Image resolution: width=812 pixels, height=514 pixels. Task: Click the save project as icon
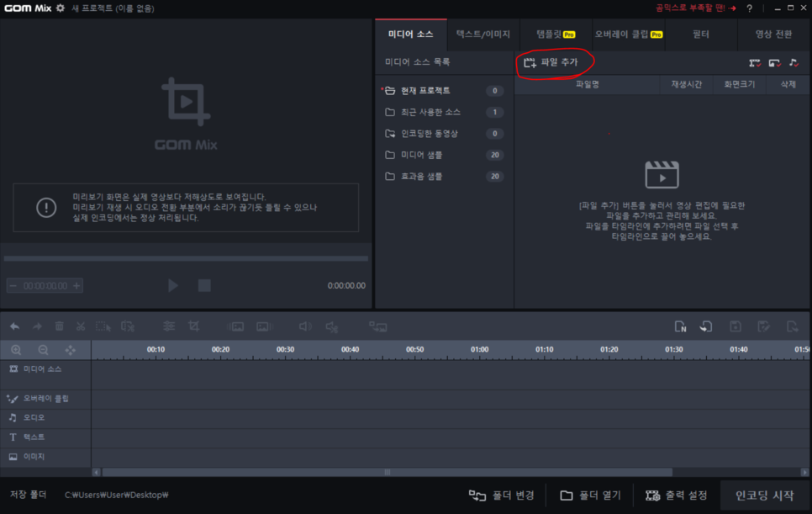coord(763,326)
